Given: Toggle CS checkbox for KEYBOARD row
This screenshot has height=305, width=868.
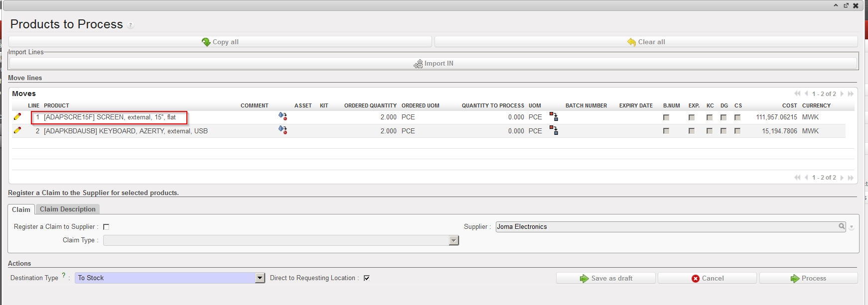Looking at the screenshot, I should pos(737,131).
